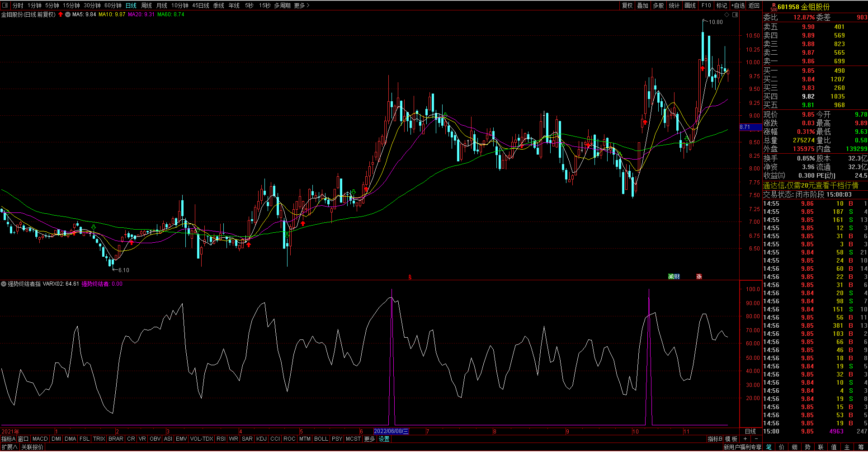Select RSI indicator
The image size is (868, 452).
coord(221,439)
